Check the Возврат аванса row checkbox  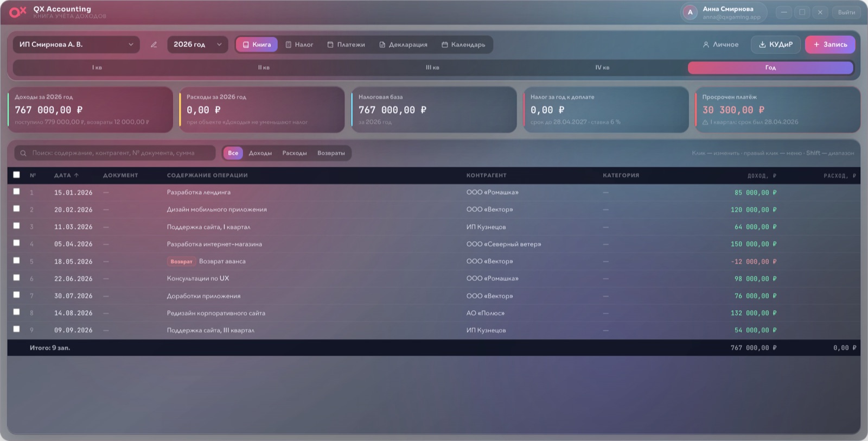tap(16, 260)
